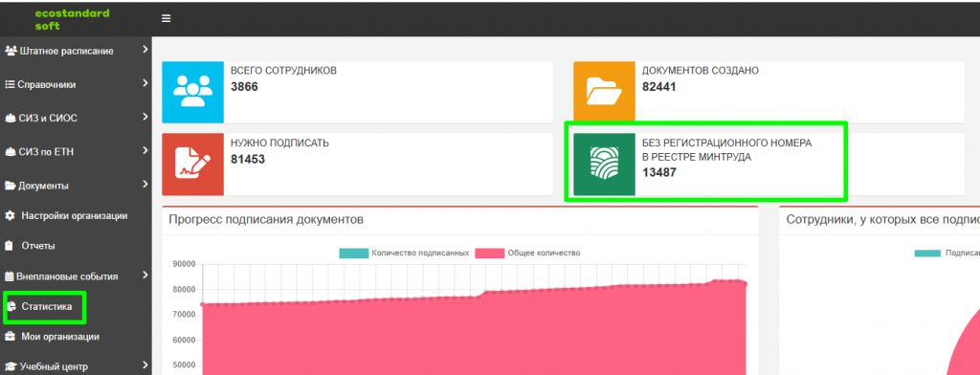Expand the СИЗ по ЕТН chevron
The height and width of the screenshot is (375, 980).
tap(145, 150)
